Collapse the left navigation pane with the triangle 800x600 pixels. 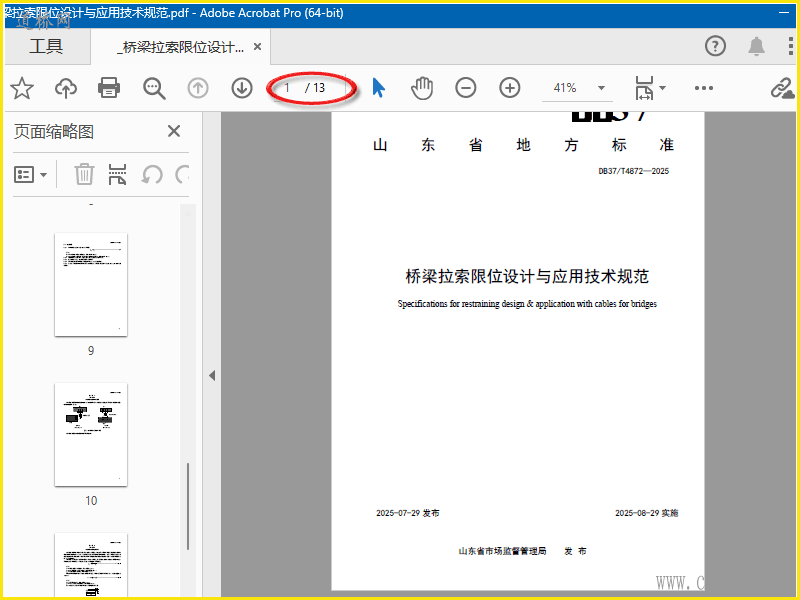point(212,376)
